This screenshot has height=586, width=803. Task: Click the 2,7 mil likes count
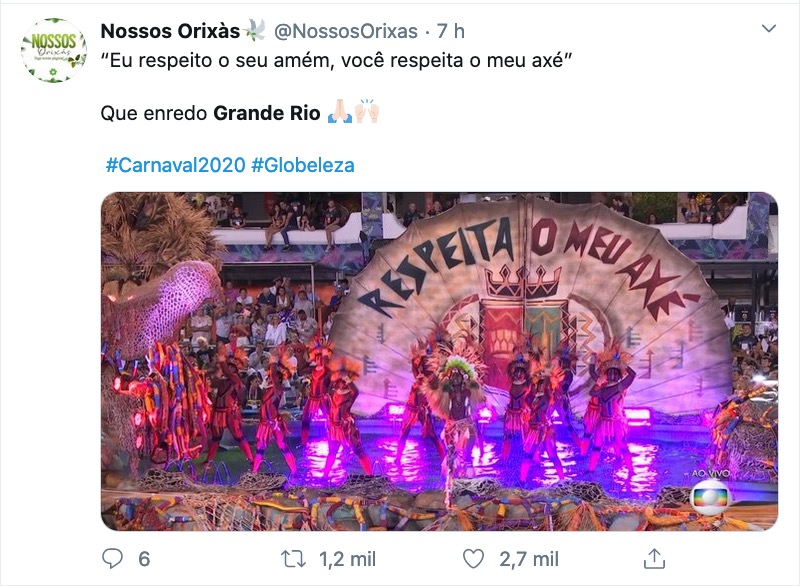(x=531, y=558)
